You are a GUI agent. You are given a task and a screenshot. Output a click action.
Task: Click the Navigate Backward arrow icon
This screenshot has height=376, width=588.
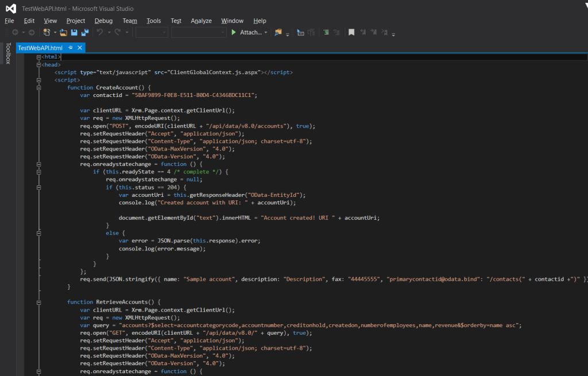15,33
